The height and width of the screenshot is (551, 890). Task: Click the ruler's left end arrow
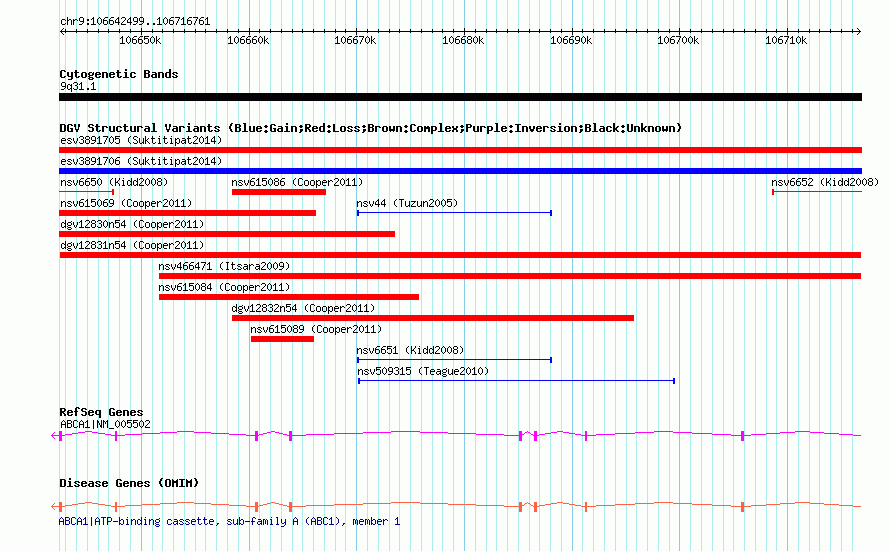[62, 31]
